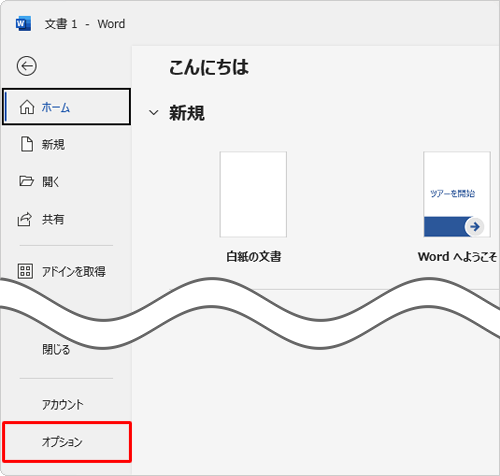Click the add-ins grid icon

click(25, 271)
